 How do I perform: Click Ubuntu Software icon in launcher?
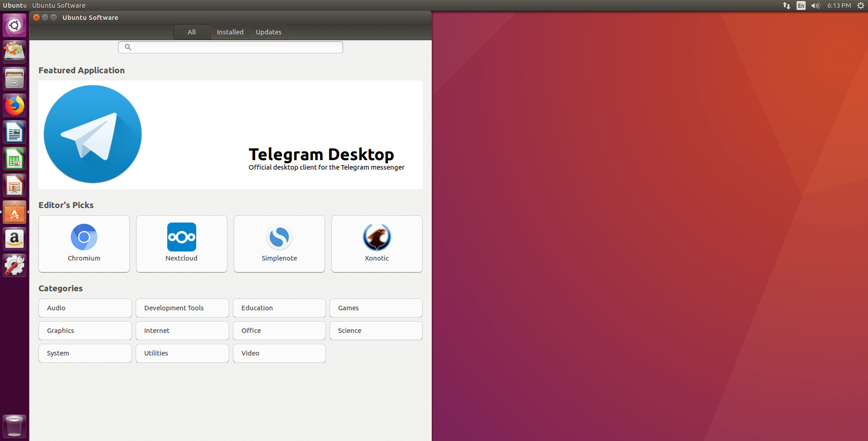coord(14,212)
